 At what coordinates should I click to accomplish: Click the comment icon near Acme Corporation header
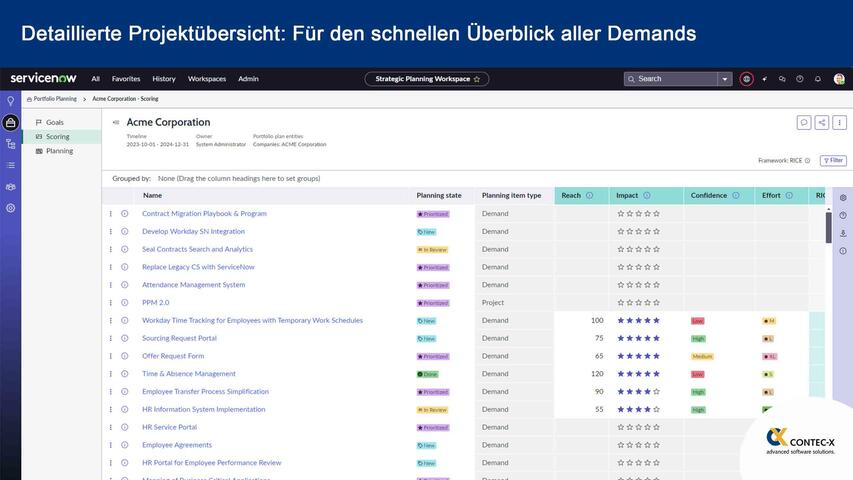[803, 123]
